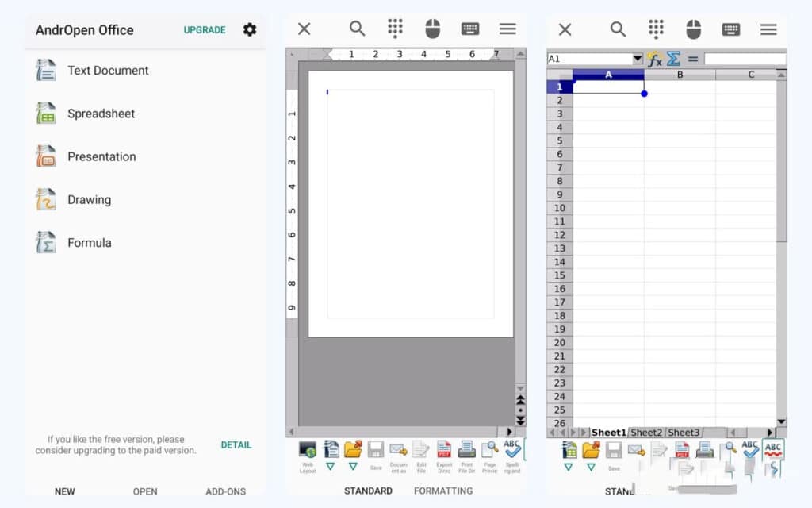Select column B header

tap(680, 75)
